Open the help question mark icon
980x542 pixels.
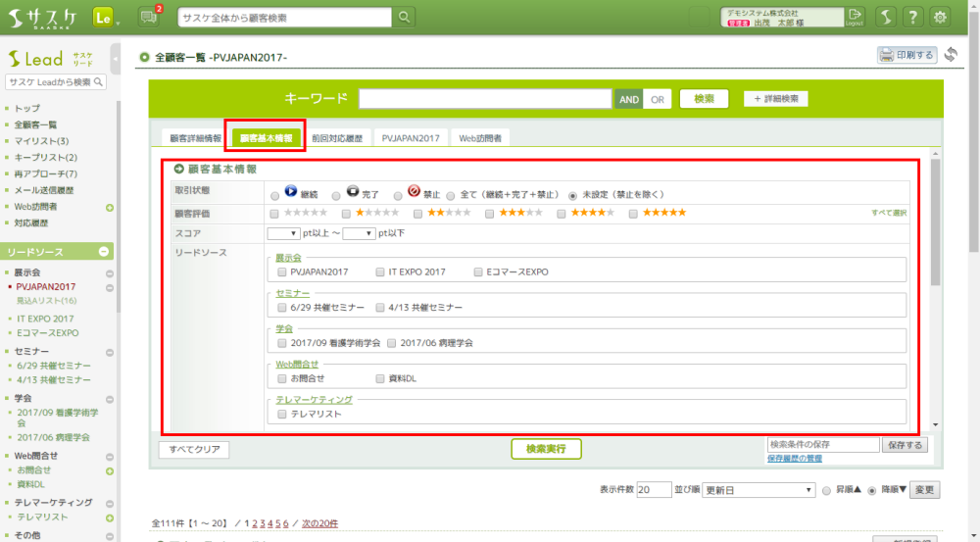click(x=912, y=17)
